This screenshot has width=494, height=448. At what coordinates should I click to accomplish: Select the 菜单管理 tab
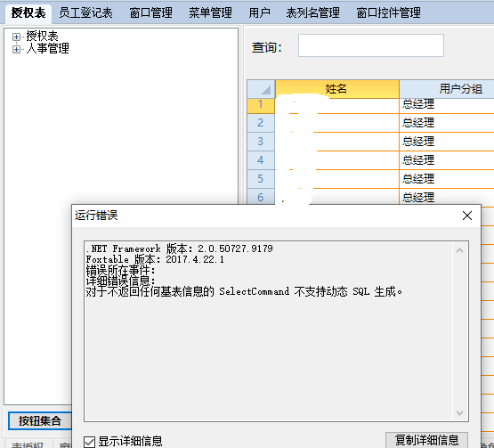click(x=210, y=13)
